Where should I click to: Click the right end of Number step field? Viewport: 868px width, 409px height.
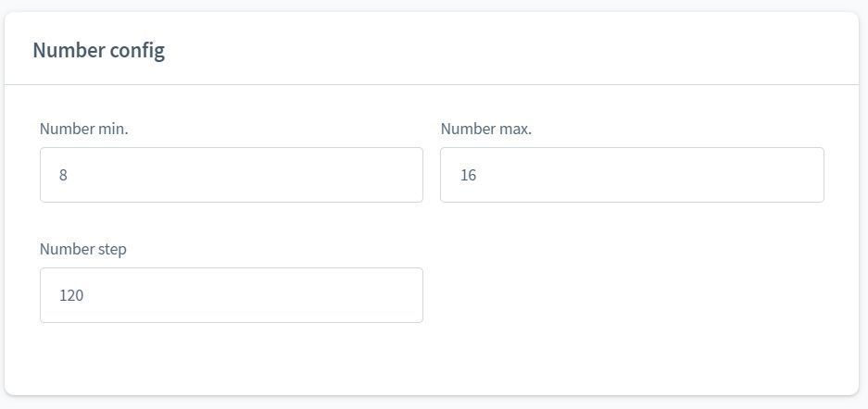(x=408, y=295)
